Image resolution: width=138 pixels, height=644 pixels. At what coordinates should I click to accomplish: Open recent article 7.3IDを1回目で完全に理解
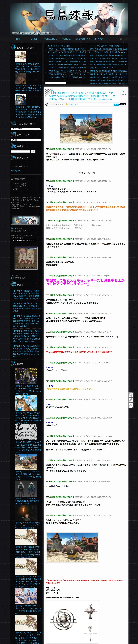coord(27,321)
